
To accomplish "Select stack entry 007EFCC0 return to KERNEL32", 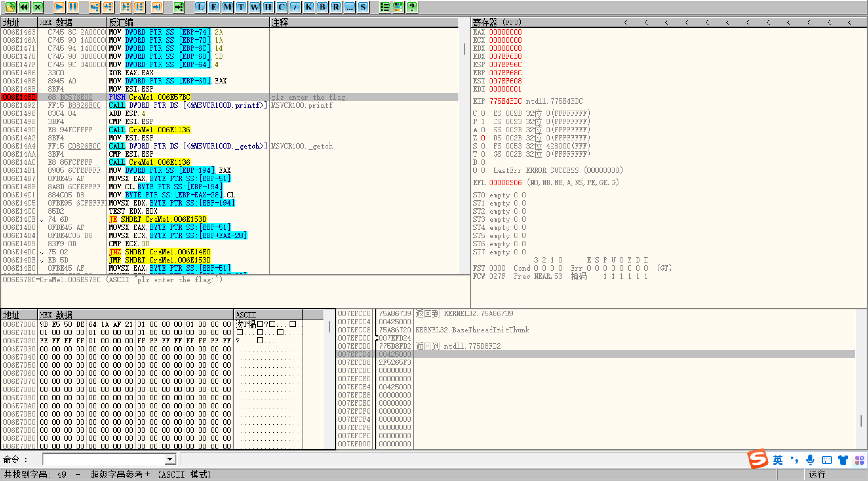I will pos(596,313).
